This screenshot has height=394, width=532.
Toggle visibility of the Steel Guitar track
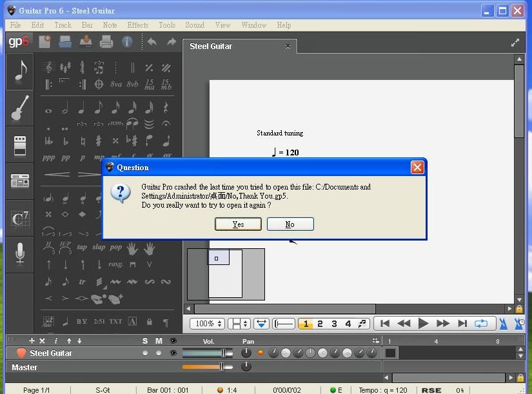[173, 353]
